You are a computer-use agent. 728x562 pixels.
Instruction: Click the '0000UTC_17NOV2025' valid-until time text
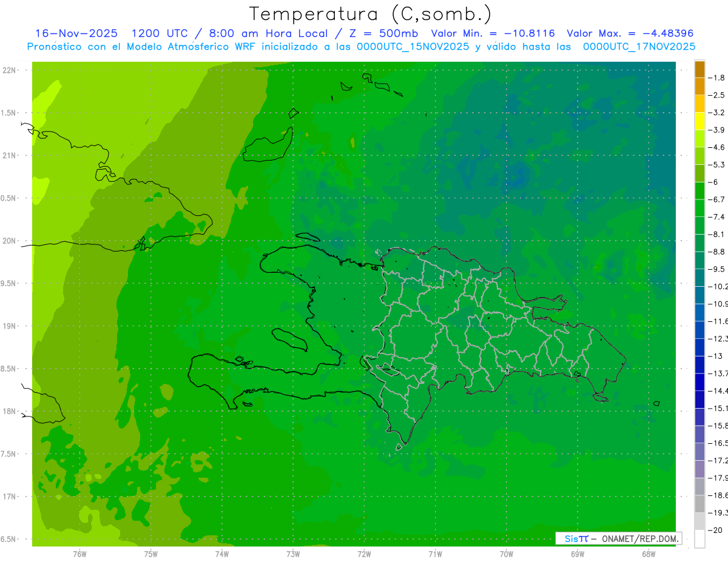coord(639,47)
